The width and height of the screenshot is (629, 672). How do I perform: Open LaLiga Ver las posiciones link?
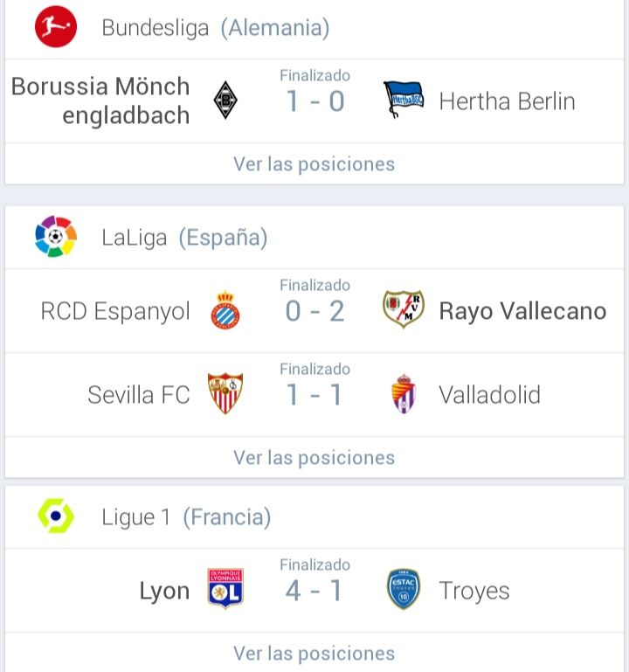point(314,457)
